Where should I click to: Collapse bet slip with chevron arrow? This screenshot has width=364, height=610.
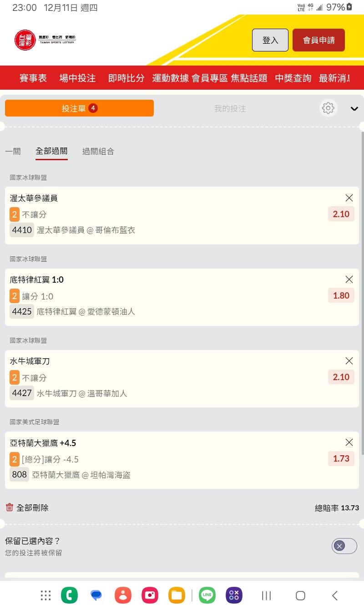coord(354,109)
